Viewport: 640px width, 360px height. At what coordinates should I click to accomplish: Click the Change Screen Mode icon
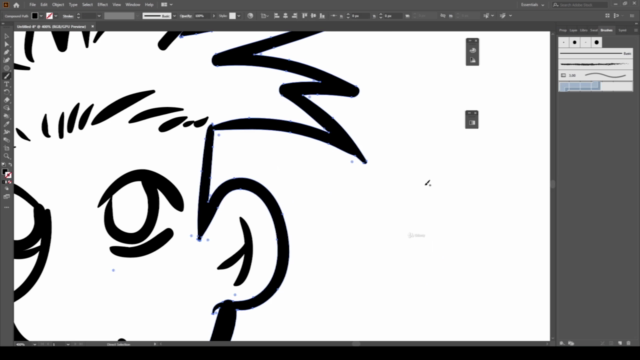click(7, 197)
